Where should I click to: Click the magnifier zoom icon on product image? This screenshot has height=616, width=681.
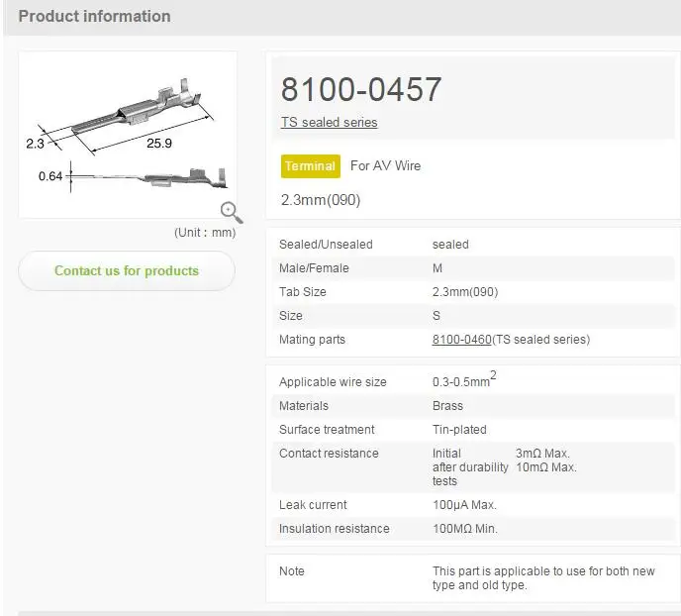[231, 212]
